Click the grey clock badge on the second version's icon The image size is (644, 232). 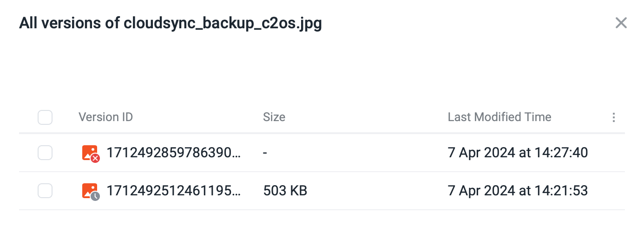[95, 196]
